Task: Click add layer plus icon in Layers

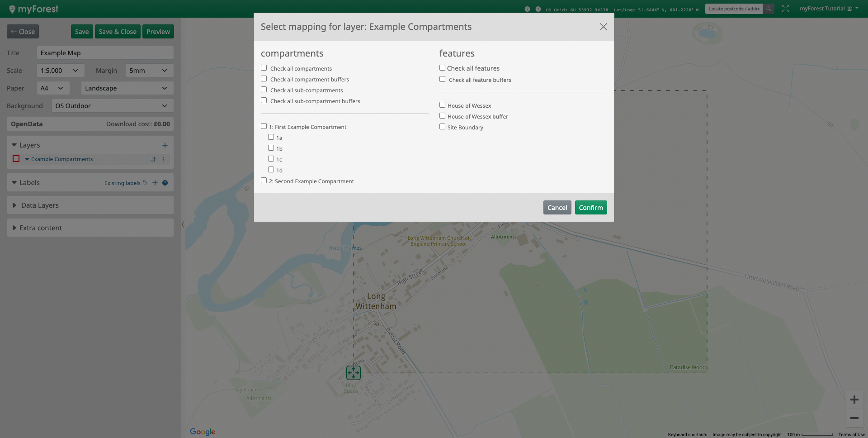Action: click(165, 145)
